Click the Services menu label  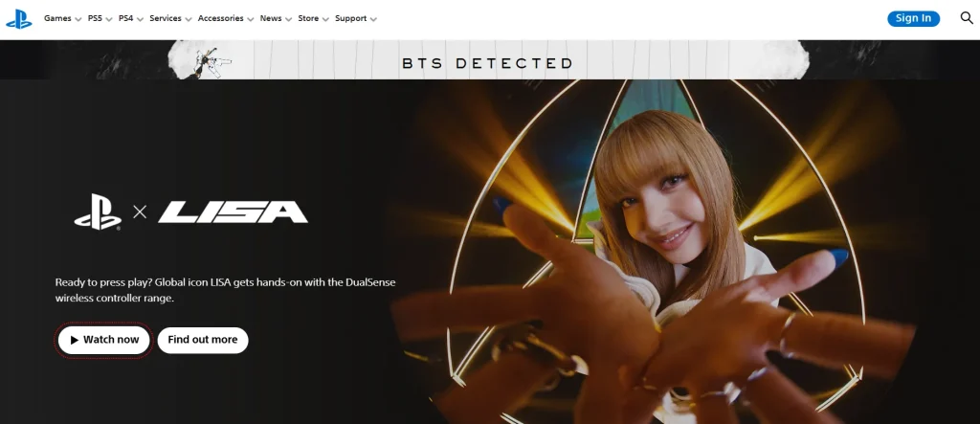[165, 18]
